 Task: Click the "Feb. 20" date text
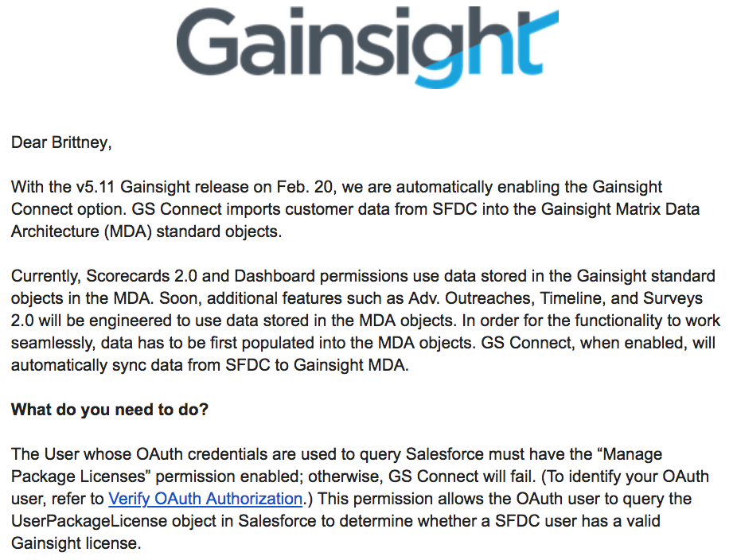tap(308, 188)
